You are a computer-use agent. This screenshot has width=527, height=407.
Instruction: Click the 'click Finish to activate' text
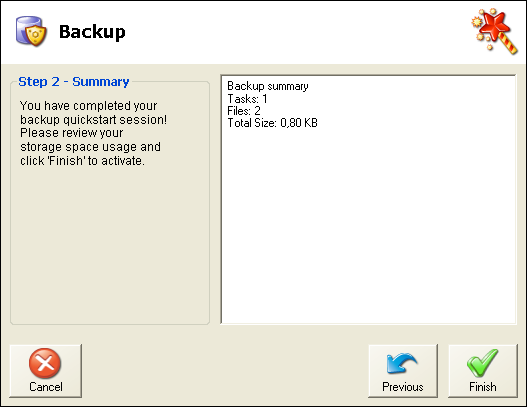click(x=82, y=161)
